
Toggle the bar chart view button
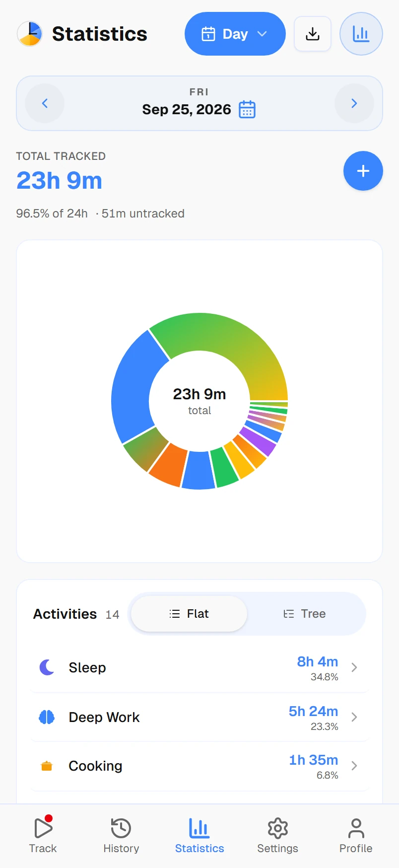point(361,34)
